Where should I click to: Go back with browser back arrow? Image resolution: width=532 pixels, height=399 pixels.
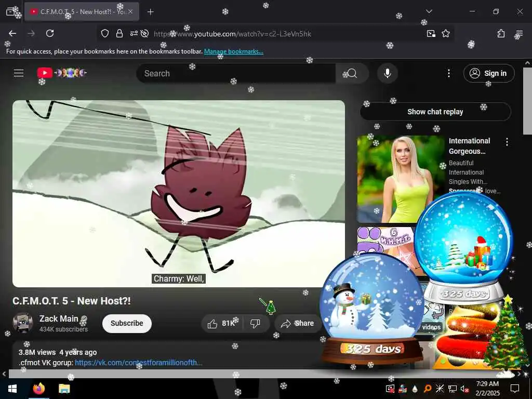click(x=12, y=33)
